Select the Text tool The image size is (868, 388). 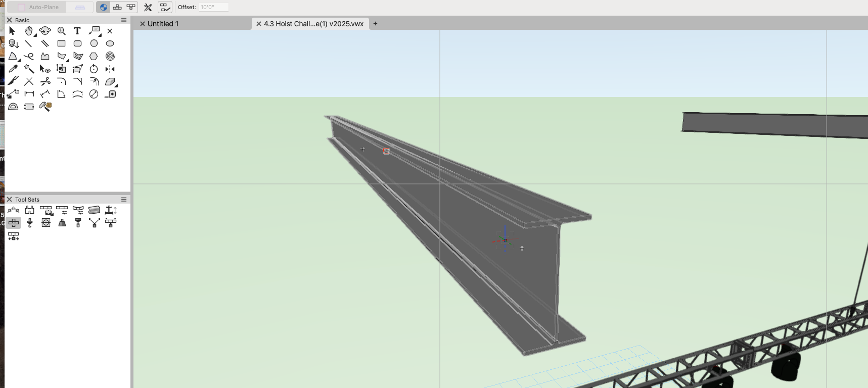coord(77,31)
